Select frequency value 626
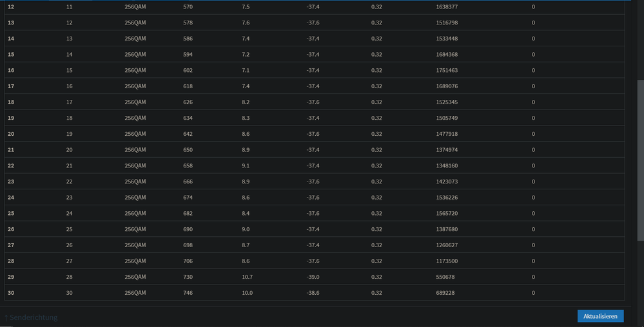Viewport: 644px width, 327px height. [188, 102]
